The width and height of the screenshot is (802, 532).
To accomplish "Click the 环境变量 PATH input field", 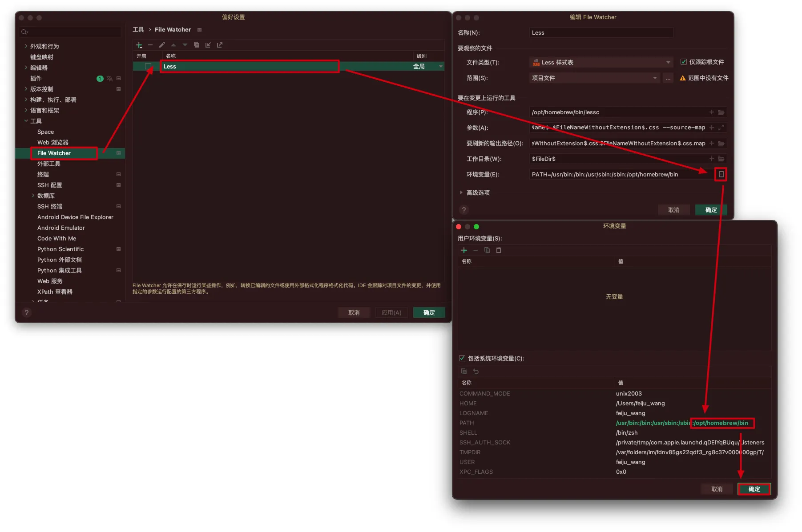I will (621, 174).
